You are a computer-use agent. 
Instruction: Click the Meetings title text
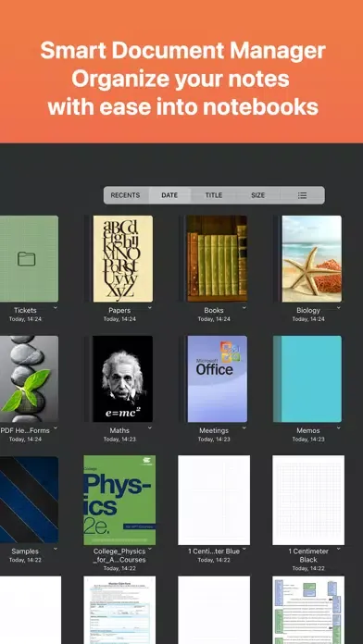click(214, 431)
